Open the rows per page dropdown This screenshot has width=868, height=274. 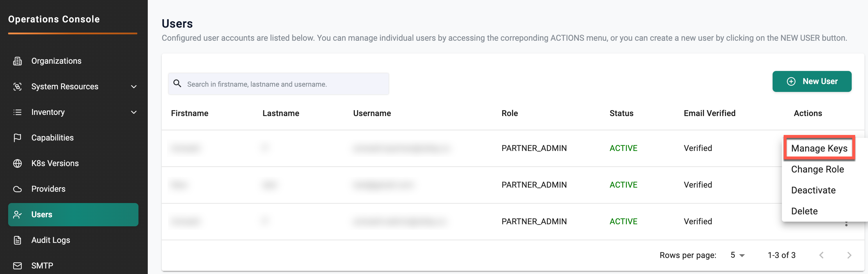tap(737, 255)
